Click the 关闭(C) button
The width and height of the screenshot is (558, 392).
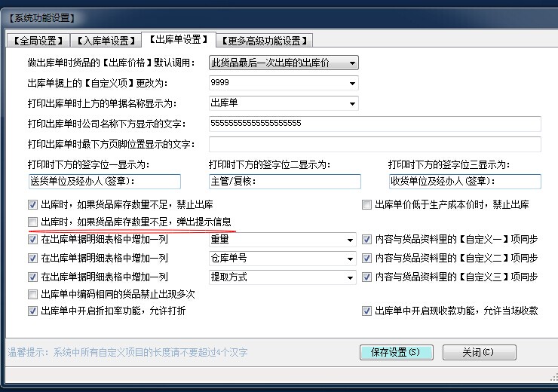coord(479,352)
